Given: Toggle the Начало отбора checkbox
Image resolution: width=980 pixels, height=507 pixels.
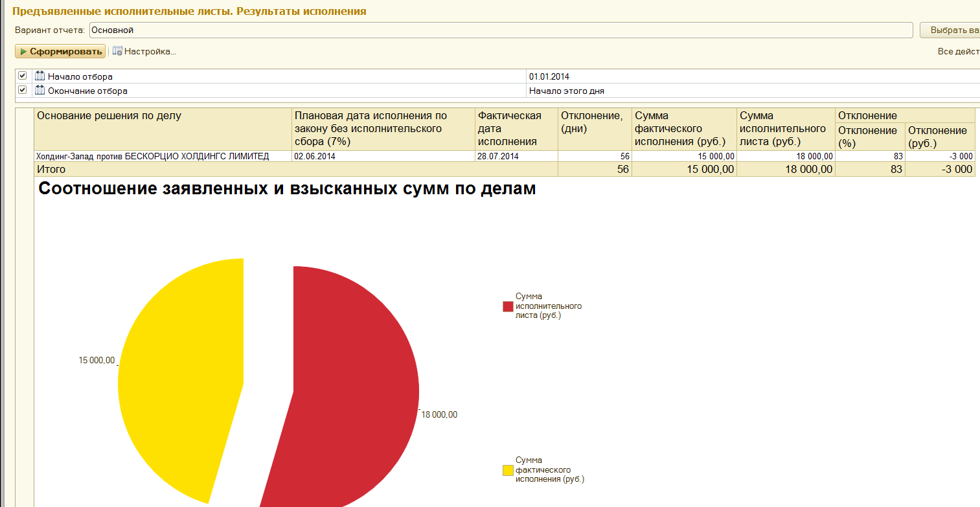Looking at the screenshot, I should click(23, 76).
